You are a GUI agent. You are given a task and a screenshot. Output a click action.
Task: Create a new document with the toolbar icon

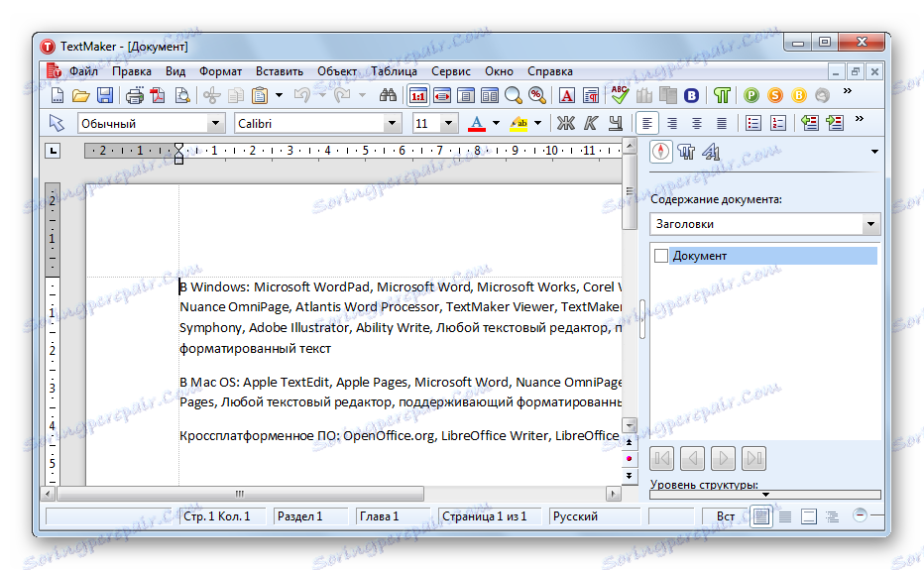[58, 95]
